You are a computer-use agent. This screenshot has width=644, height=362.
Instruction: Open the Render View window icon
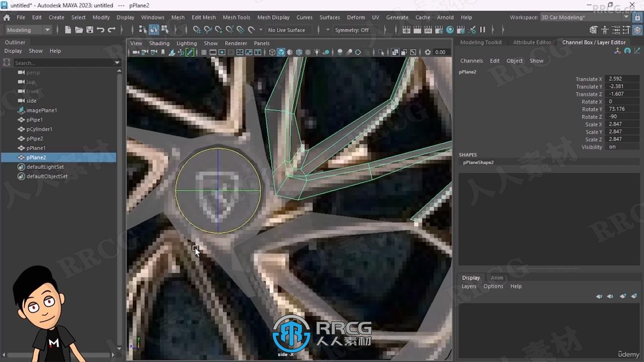pyautogui.click(x=407, y=30)
